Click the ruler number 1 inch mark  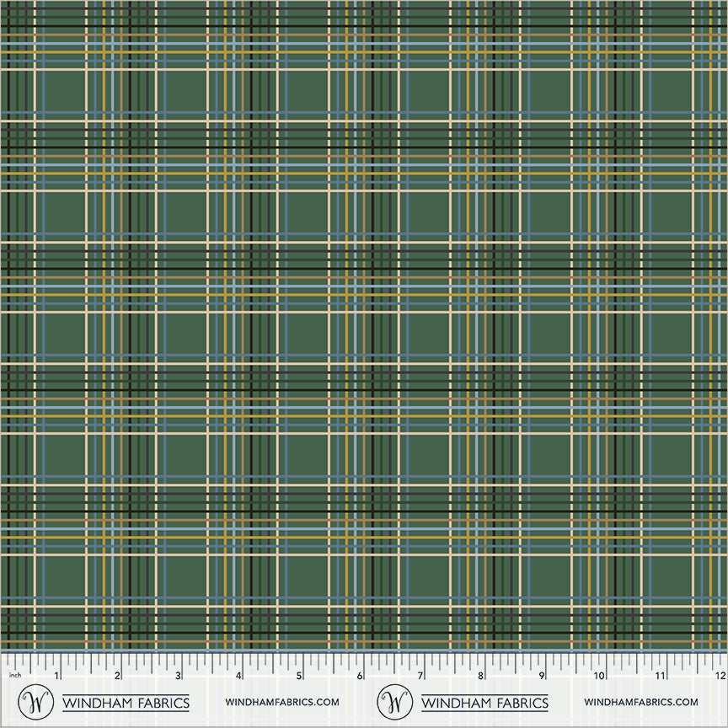coord(57,676)
